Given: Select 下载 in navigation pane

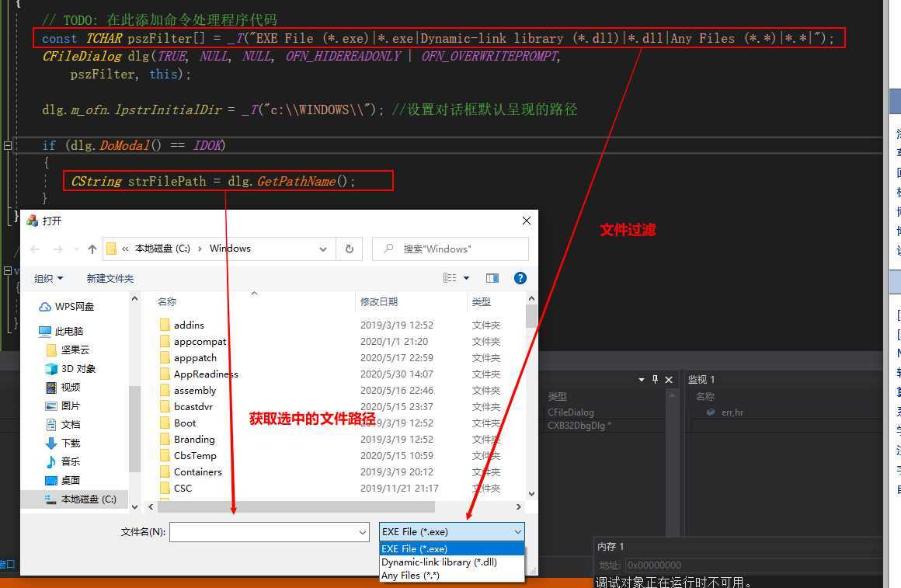Looking at the screenshot, I should click(63, 443).
